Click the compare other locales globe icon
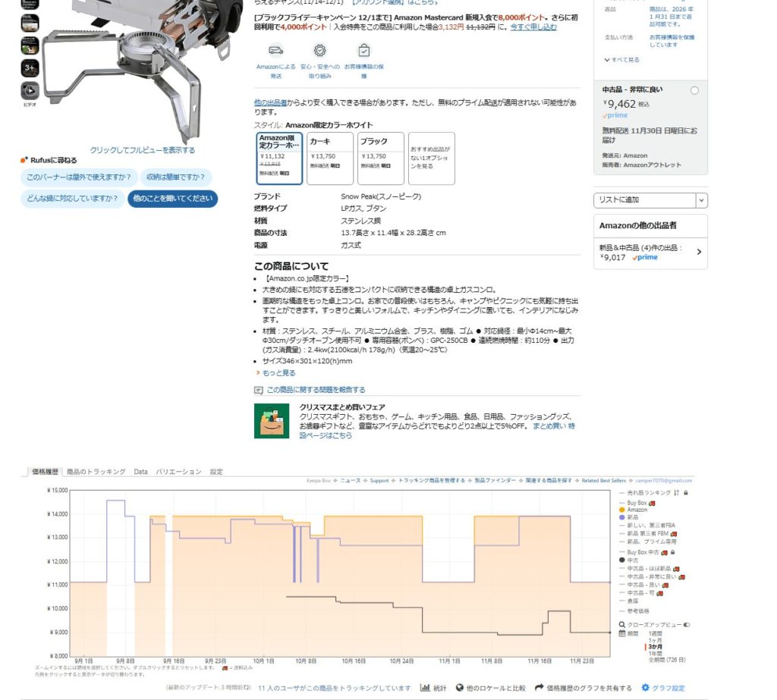This screenshot has width=777, height=700. pyautogui.click(x=459, y=688)
